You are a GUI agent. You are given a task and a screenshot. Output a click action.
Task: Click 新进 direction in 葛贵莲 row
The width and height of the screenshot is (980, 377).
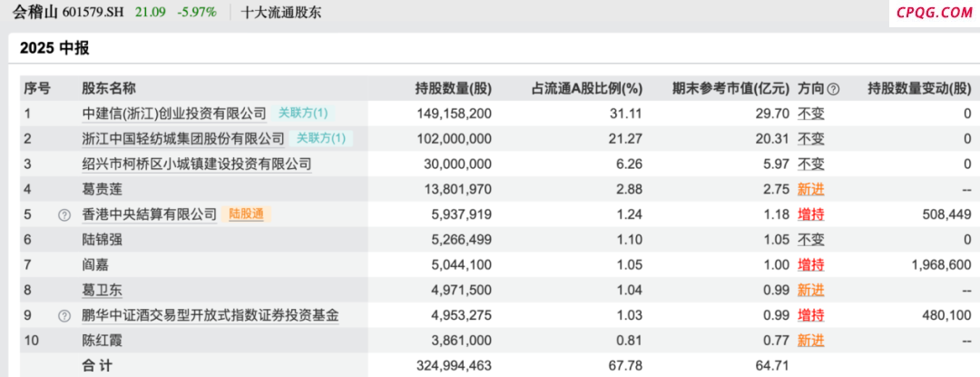coord(810,190)
